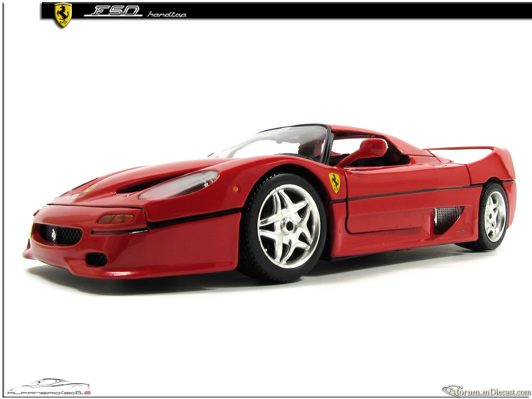532x399 pixels.
Task: Click the "F50" title text
Action: point(113,11)
